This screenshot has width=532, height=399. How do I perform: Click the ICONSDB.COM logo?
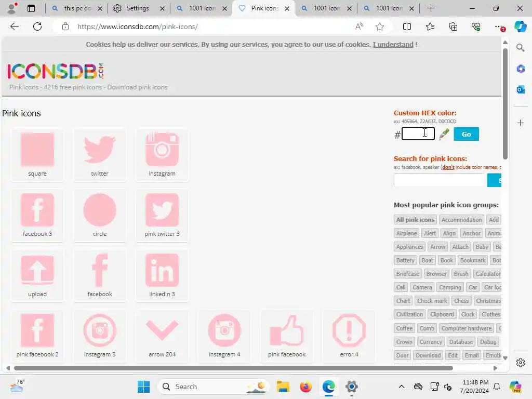point(55,71)
